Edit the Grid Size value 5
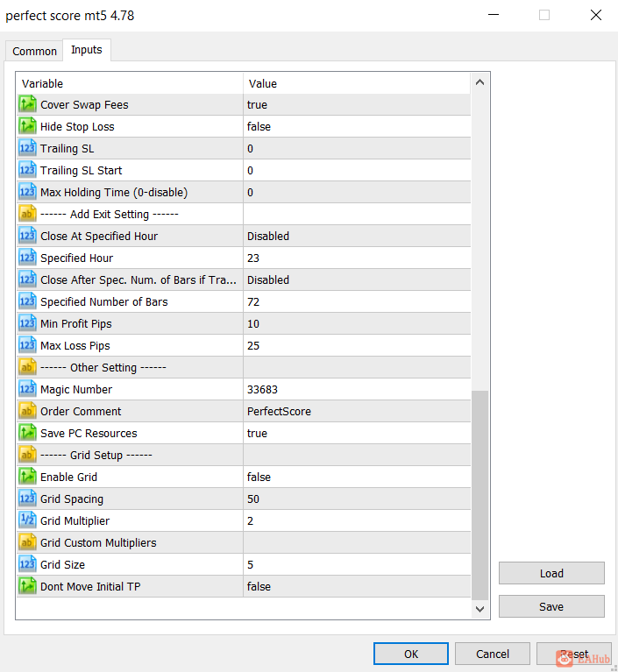618x672 pixels. point(357,564)
